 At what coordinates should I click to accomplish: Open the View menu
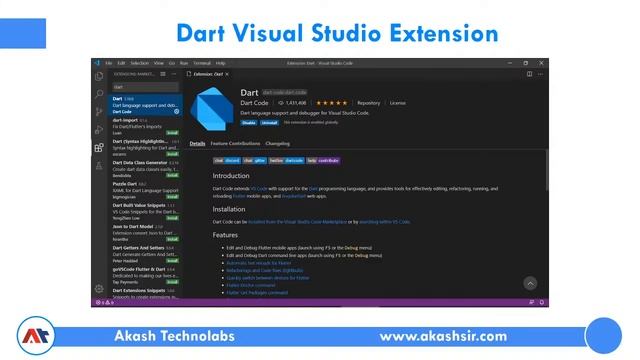[x=159, y=63]
